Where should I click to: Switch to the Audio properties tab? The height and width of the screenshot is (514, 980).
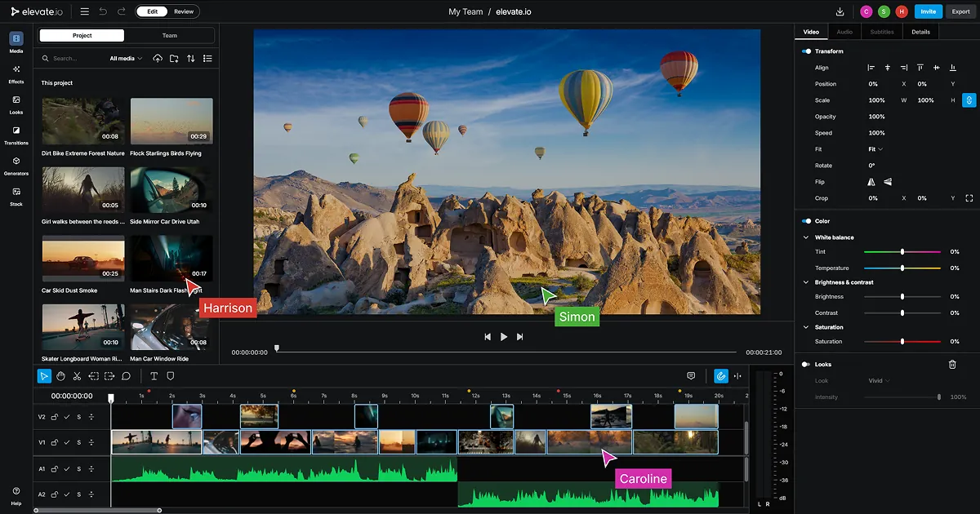click(844, 32)
